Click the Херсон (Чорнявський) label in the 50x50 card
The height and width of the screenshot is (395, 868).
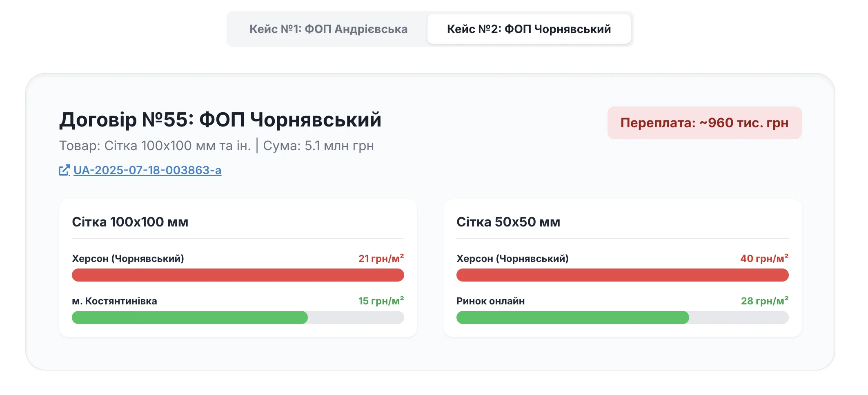coord(512,259)
